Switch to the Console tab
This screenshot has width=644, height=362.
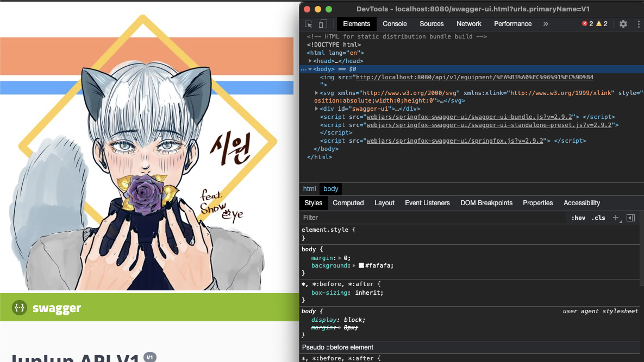(x=395, y=24)
